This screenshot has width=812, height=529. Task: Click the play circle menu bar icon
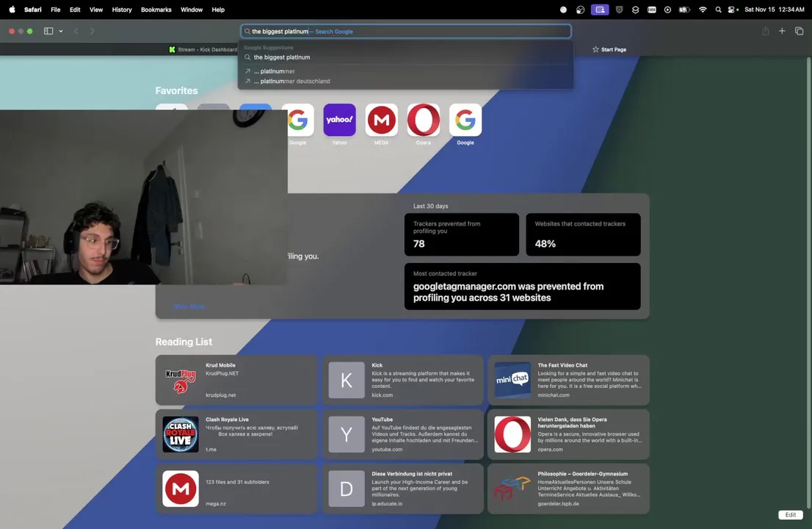point(667,10)
